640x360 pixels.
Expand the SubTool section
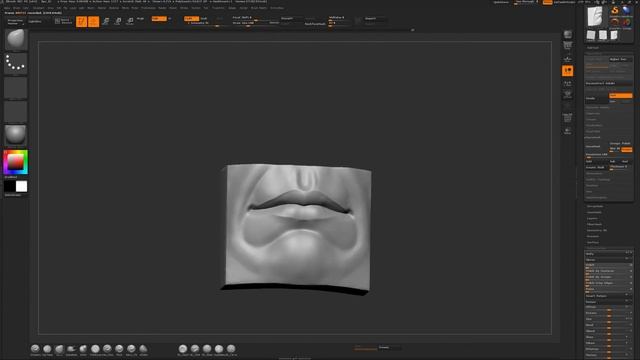593,48
